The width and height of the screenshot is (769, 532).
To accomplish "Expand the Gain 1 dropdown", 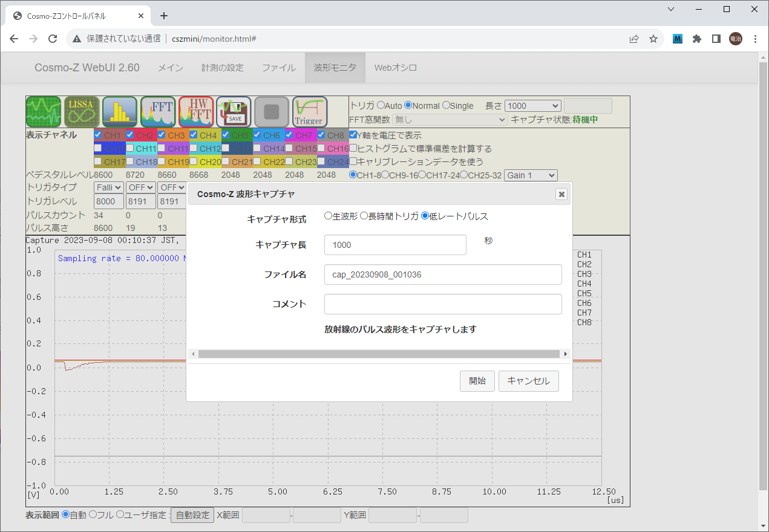I will click(x=530, y=175).
